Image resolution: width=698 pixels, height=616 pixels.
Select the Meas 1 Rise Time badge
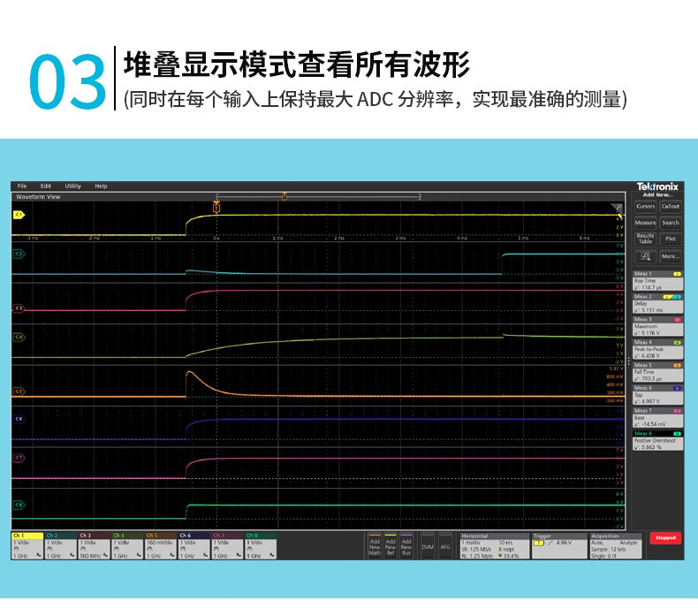point(658,283)
